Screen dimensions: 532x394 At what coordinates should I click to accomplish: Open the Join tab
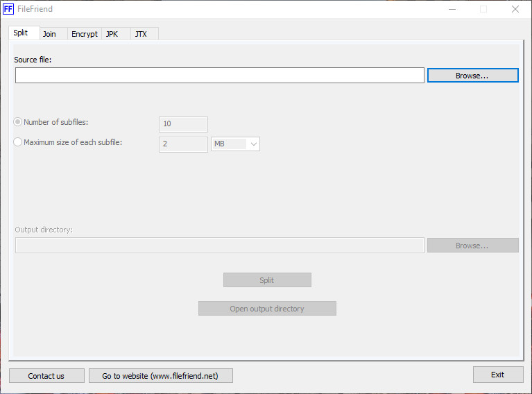coord(53,34)
